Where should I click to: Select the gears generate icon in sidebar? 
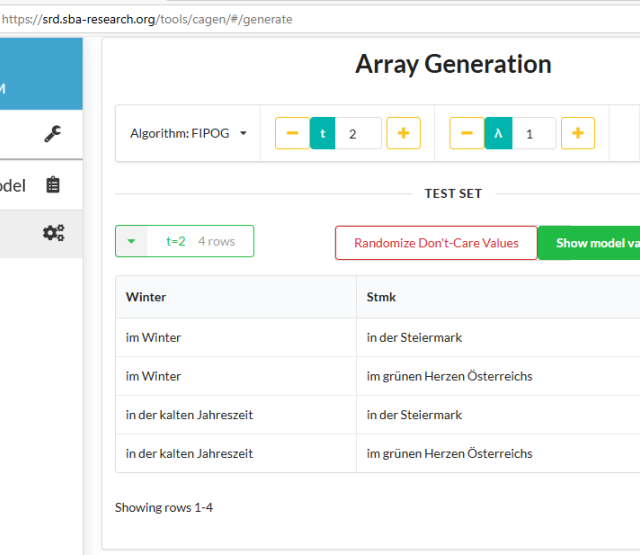(x=53, y=233)
